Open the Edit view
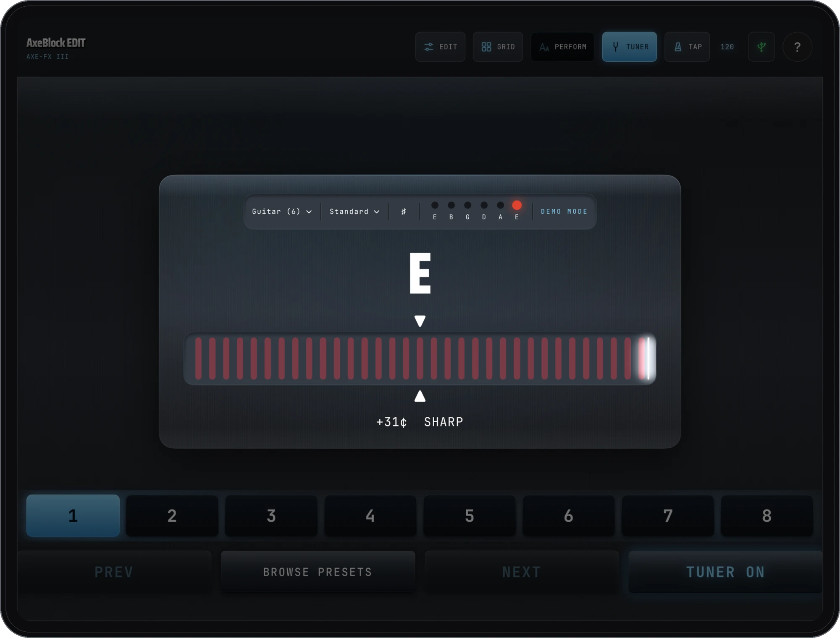Viewport: 840px width, 638px height. click(x=440, y=47)
